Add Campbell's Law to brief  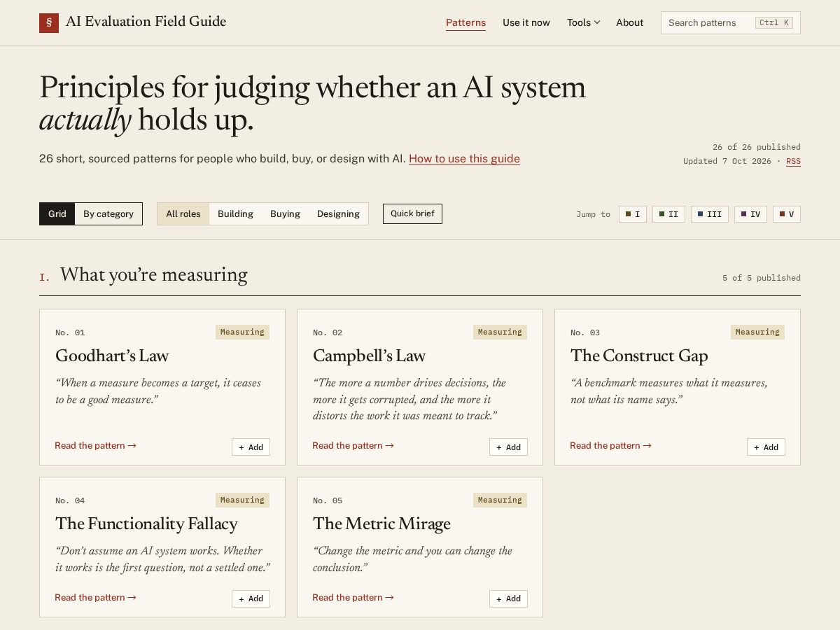click(x=508, y=447)
